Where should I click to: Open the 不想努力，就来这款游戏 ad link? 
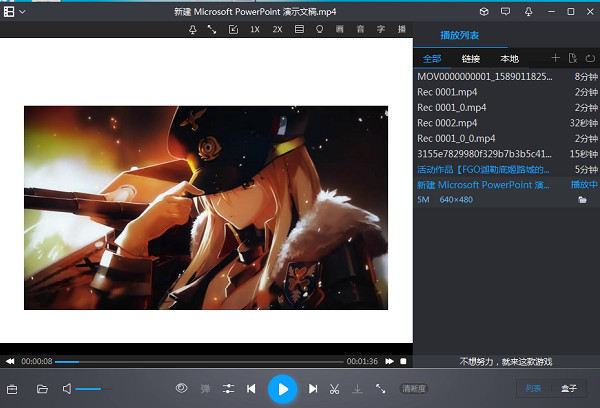tap(506, 362)
